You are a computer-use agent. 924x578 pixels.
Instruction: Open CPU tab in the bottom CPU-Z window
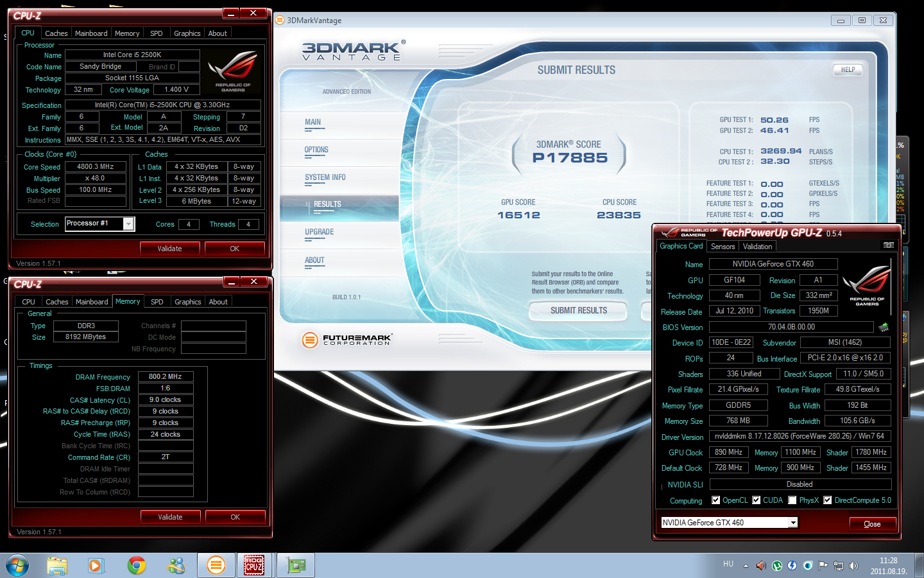28,302
